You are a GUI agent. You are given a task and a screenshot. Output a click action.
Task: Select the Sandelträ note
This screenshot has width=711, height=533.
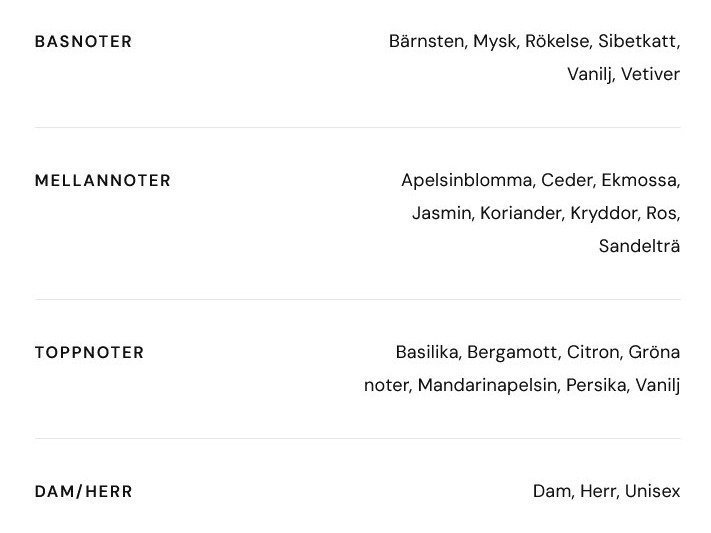[639, 245]
